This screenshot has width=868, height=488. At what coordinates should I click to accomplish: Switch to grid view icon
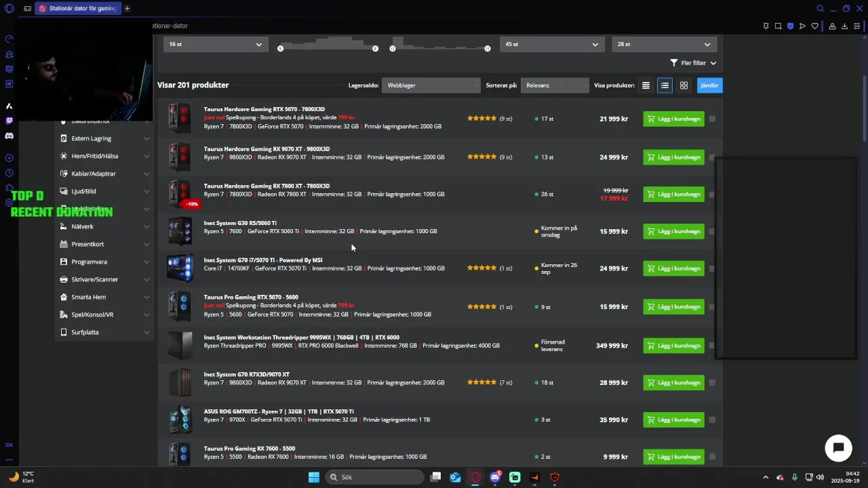(x=684, y=85)
